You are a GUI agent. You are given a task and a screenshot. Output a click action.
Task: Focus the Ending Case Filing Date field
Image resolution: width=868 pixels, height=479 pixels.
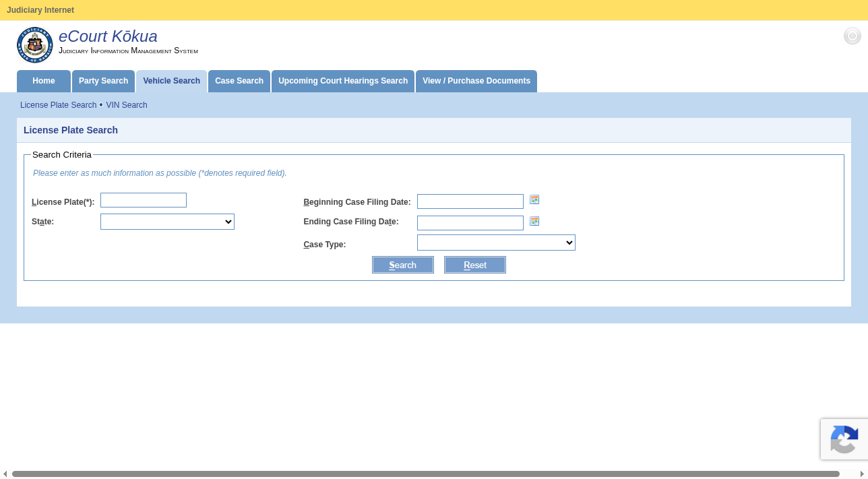(470, 223)
